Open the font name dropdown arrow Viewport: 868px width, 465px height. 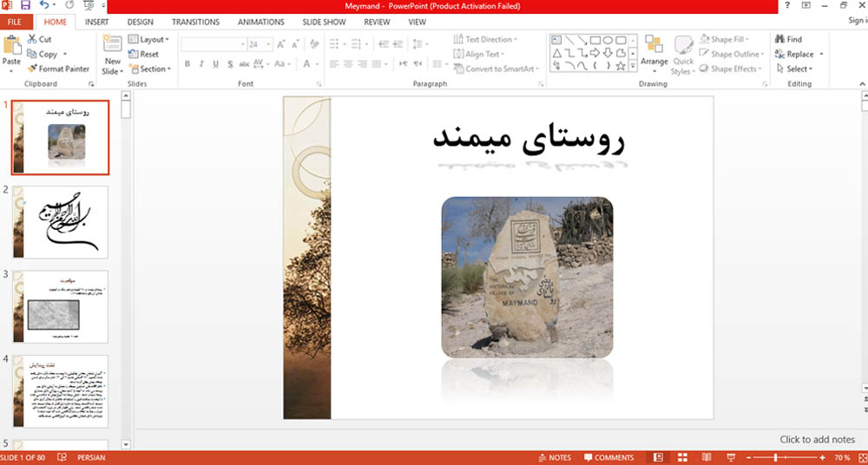tap(242, 44)
